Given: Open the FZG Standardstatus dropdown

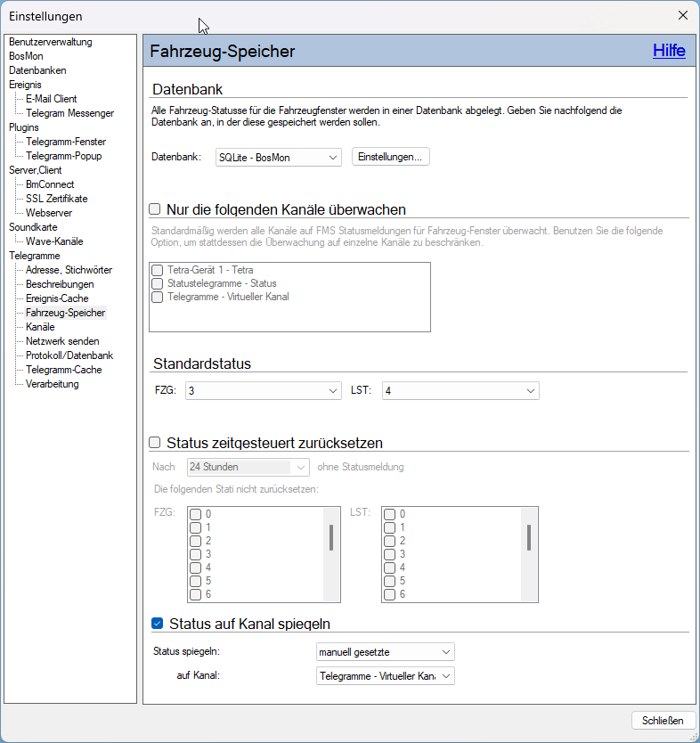Looking at the screenshot, I should [264, 391].
